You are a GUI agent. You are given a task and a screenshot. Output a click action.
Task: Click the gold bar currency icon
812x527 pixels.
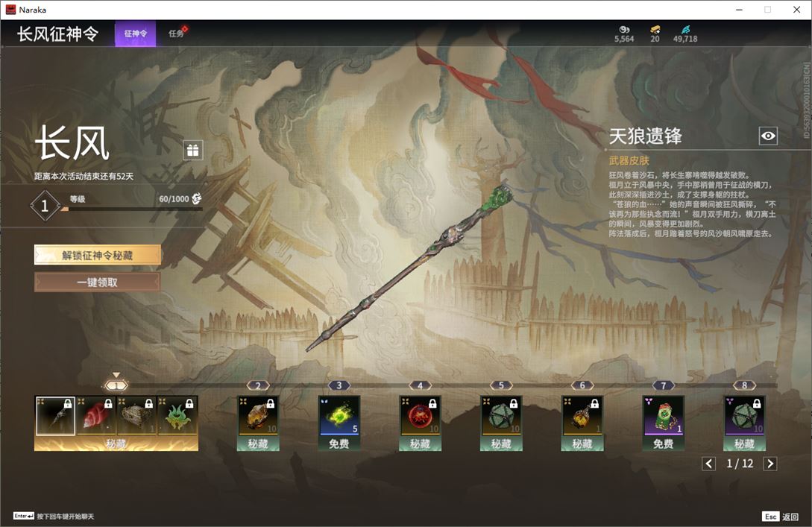click(655, 30)
